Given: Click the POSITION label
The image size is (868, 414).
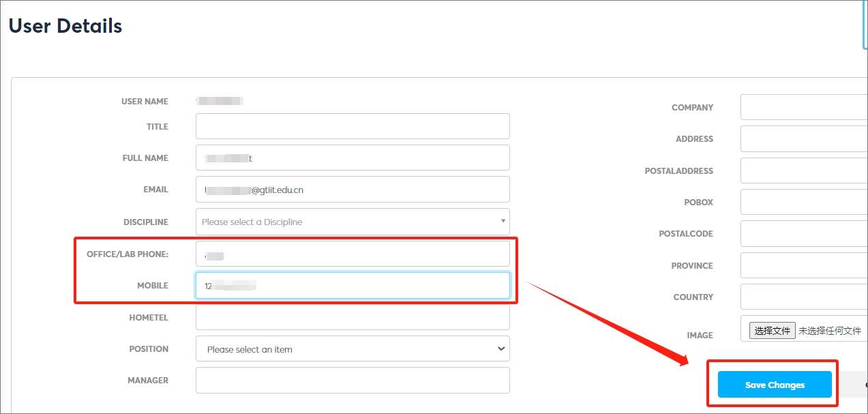Looking at the screenshot, I should (149, 349).
